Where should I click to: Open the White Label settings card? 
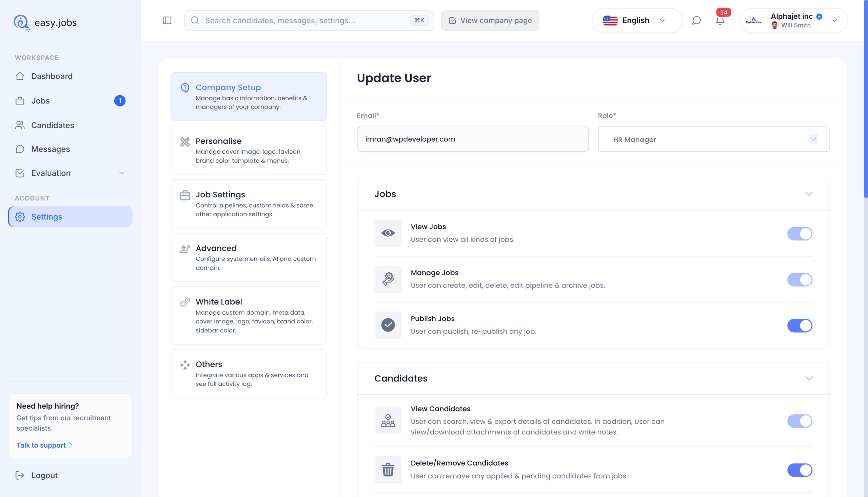[249, 316]
